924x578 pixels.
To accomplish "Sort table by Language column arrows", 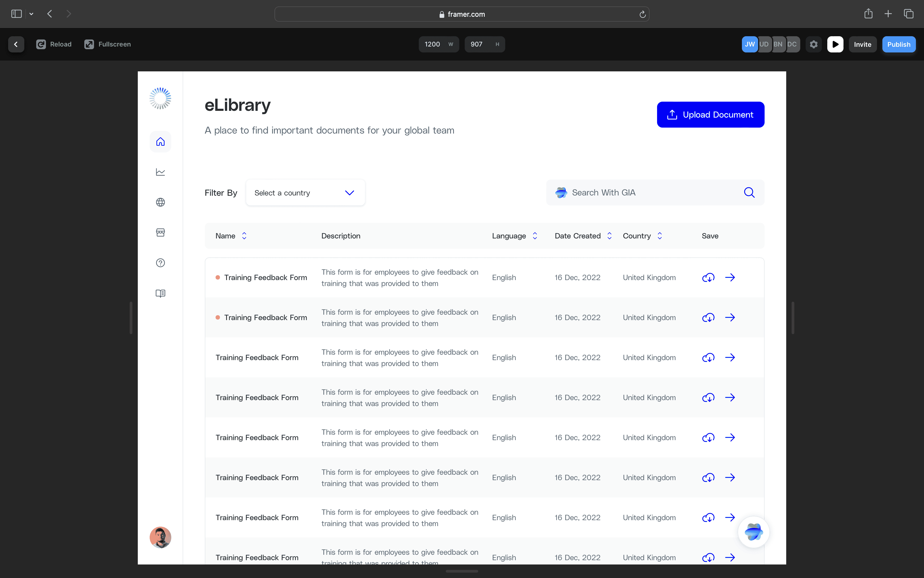I will click(535, 236).
